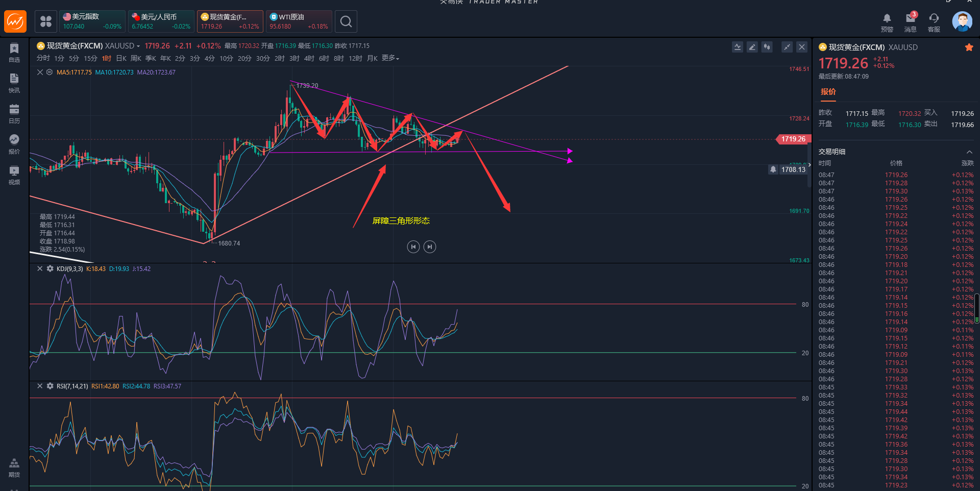Remove the KDJ indicator panel

pos(40,268)
